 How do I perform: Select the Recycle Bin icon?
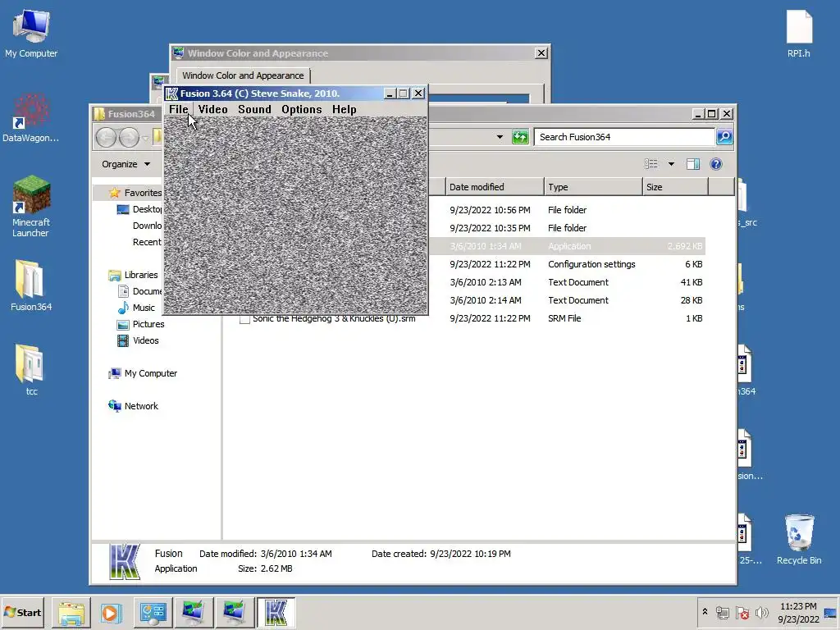tap(799, 540)
